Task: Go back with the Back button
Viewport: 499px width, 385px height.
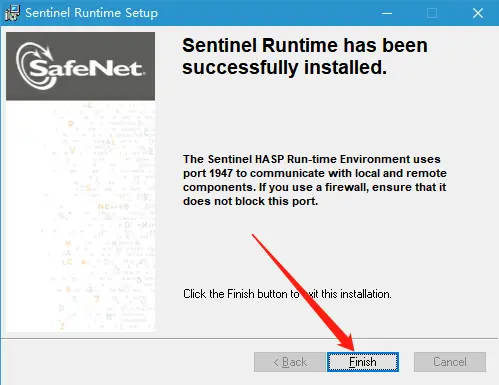Action: click(290, 362)
